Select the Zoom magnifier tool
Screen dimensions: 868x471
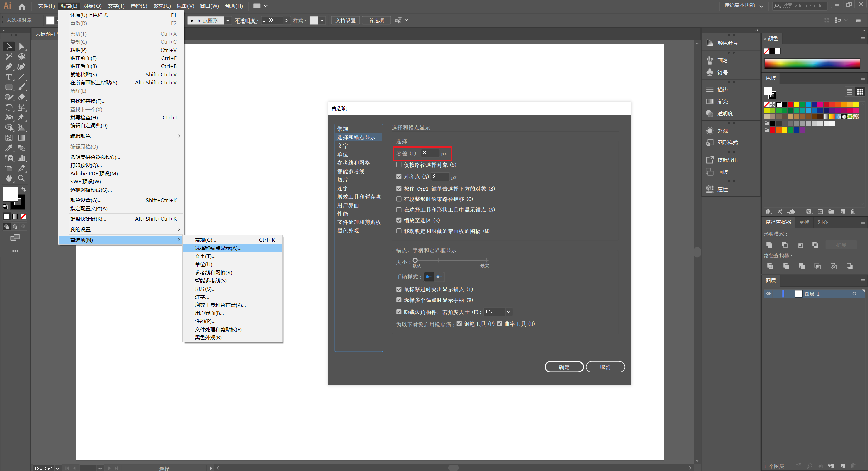pos(21,178)
